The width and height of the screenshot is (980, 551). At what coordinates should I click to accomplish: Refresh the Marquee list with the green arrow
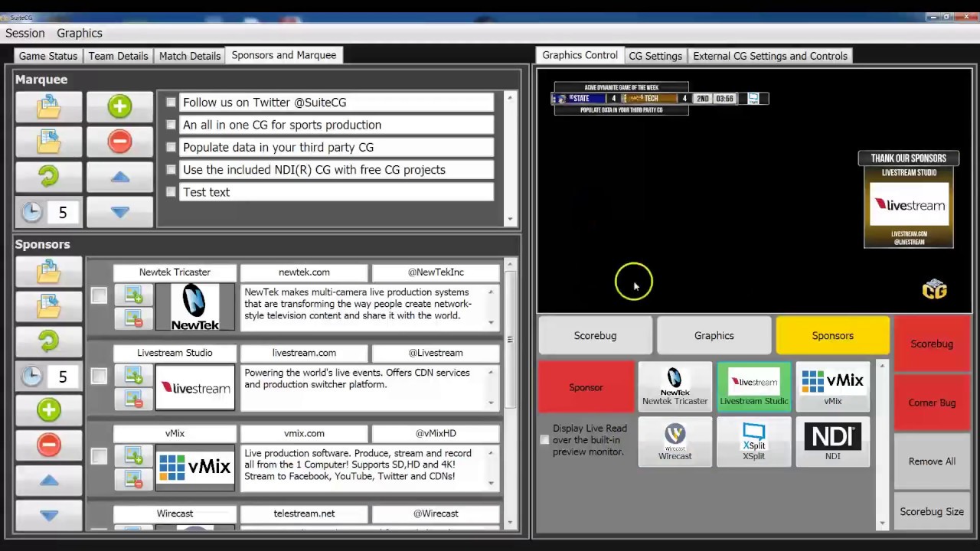[48, 177]
